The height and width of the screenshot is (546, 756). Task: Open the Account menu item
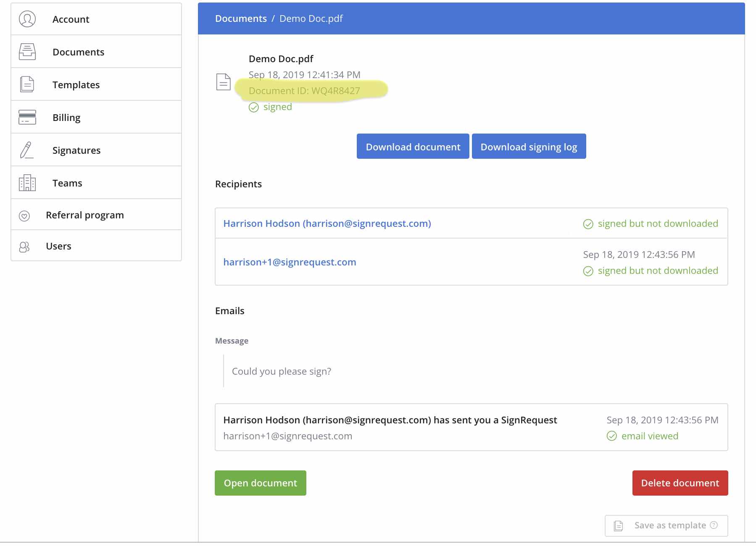point(96,19)
